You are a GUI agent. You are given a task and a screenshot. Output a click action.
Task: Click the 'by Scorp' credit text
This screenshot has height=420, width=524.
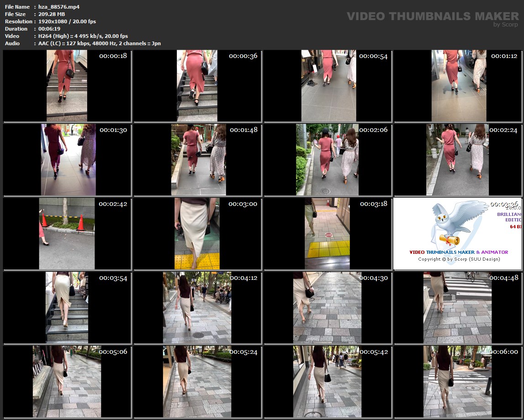point(506,25)
